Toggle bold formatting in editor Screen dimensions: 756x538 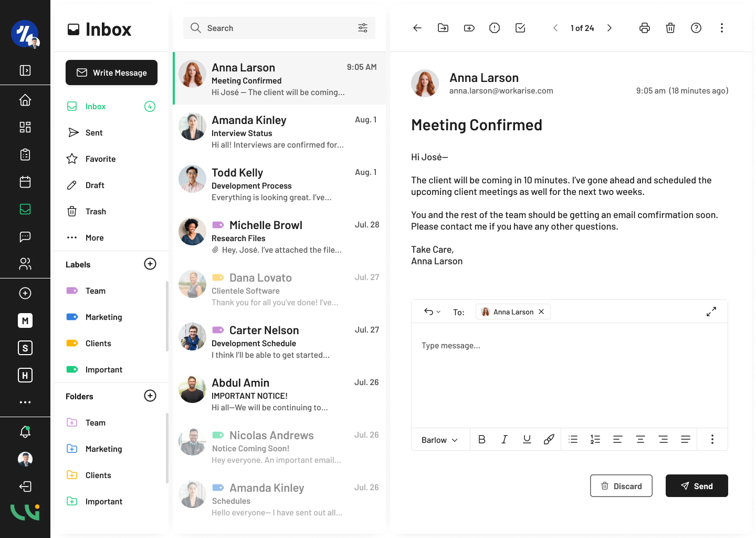pyautogui.click(x=481, y=440)
